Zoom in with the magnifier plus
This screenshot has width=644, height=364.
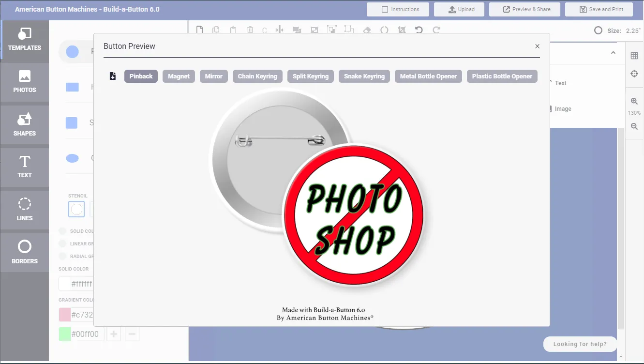[x=634, y=101]
